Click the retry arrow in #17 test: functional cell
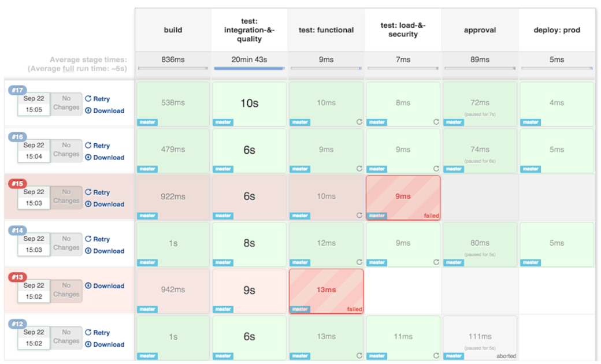601x364 pixels. pyautogui.click(x=359, y=122)
